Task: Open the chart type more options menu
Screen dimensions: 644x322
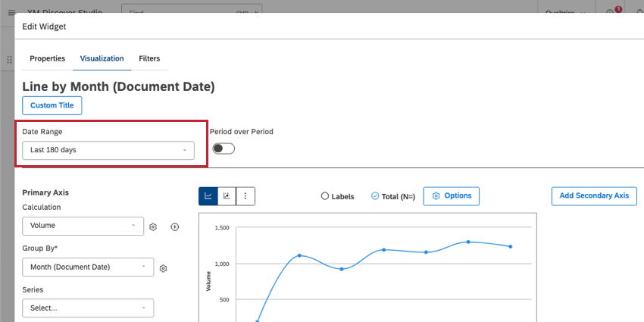Action: [245, 196]
